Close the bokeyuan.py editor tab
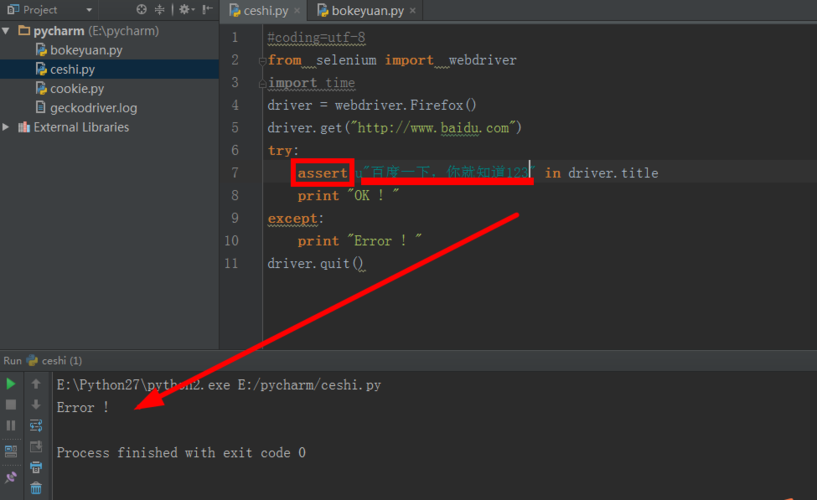The height and width of the screenshot is (500, 817). (x=413, y=10)
